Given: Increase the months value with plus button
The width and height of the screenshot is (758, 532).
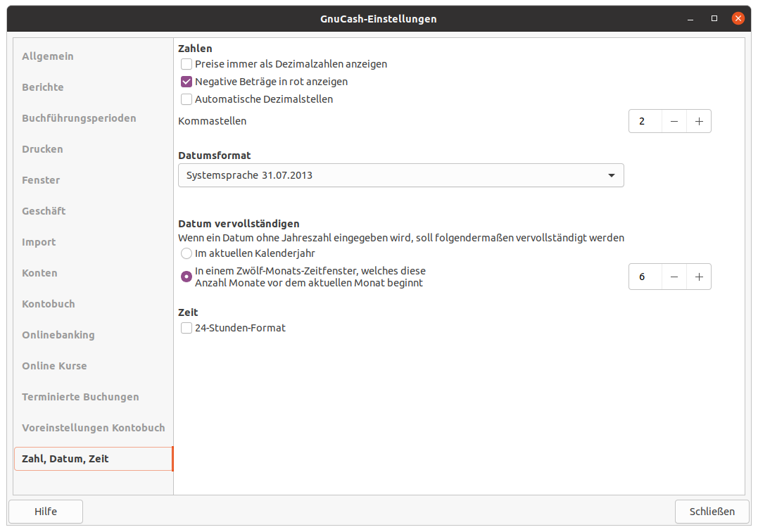Looking at the screenshot, I should pos(699,277).
